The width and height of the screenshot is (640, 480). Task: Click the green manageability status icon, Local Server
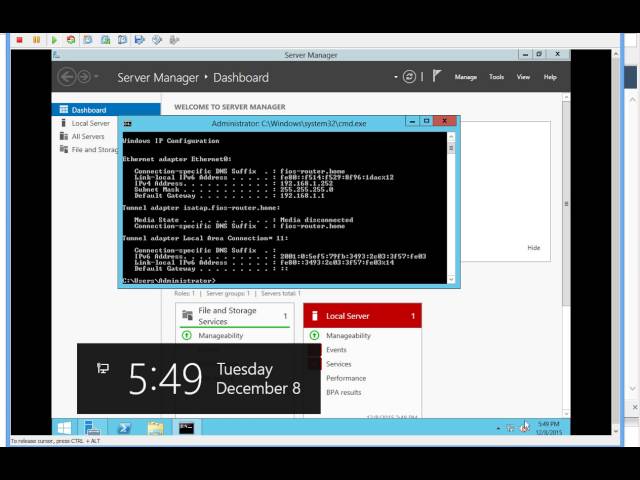(314, 336)
